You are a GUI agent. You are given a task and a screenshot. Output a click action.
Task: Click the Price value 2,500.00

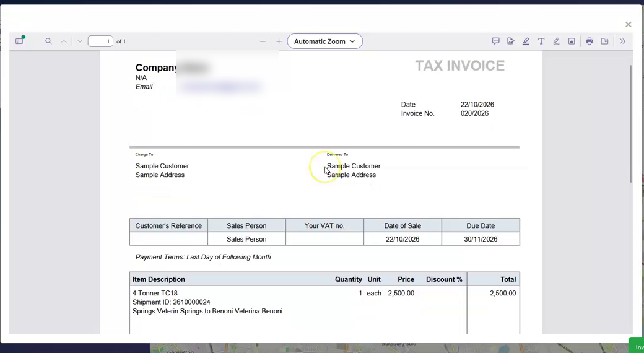pos(401,294)
